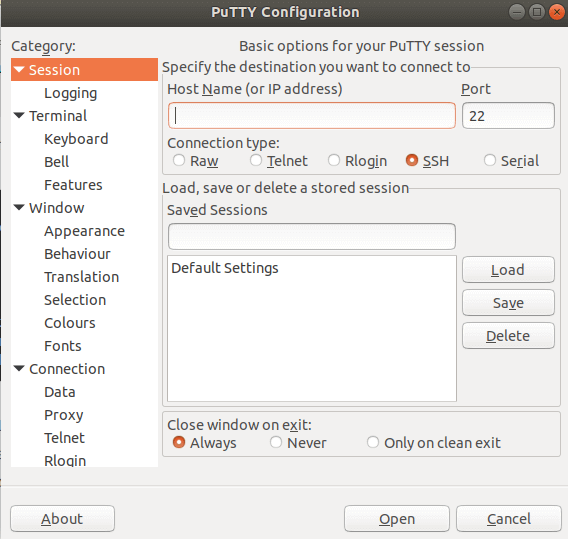Minimize the PuTTY Configuration window
The height and width of the screenshot is (539, 568).
coord(517,12)
